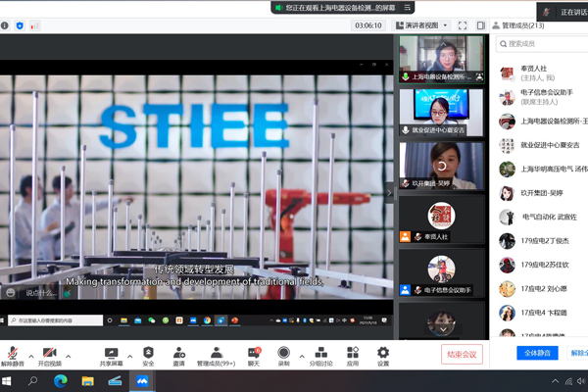Screen dimensions: 588x392
Task: Click the 就业促进中心夏安吉 video thumbnail
Action: pos(441,113)
